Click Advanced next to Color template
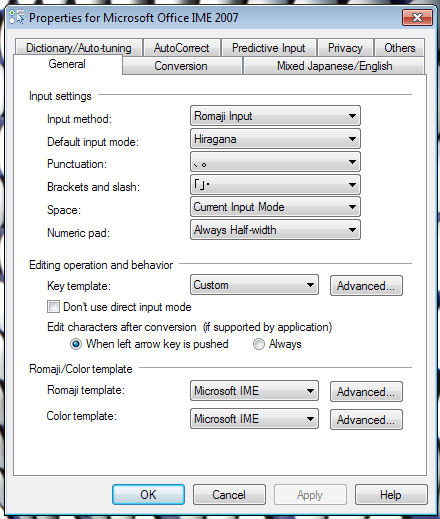Image resolution: width=440 pixels, height=519 pixels. point(366,420)
